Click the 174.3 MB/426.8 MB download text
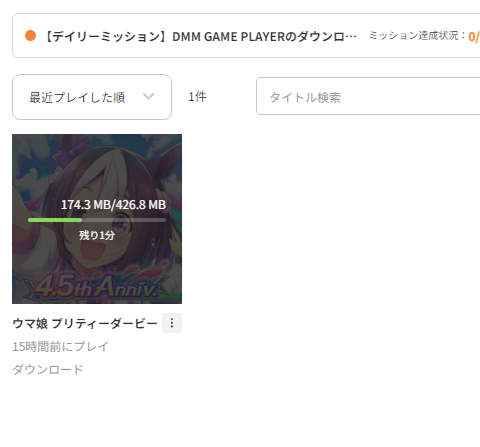The width and height of the screenshot is (480, 447). (113, 205)
